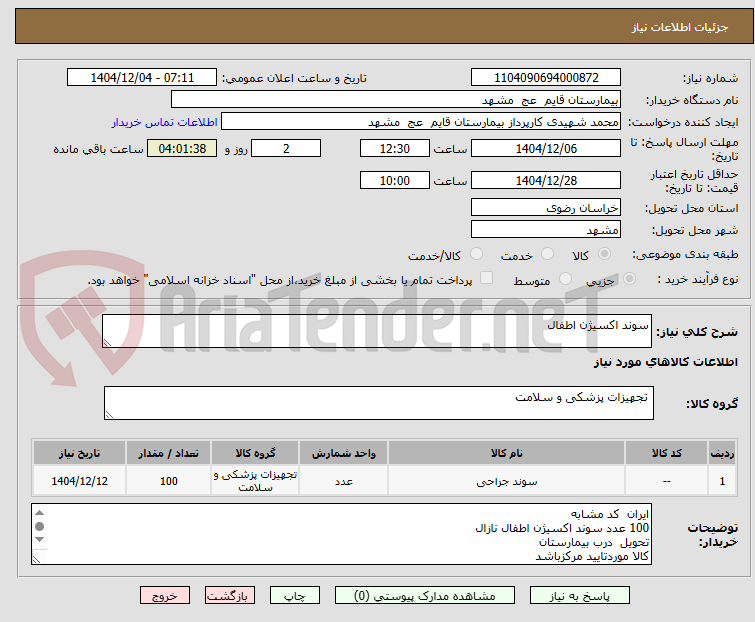Screen dimensions: 755x622
Task: Click the remaining days field showing 2
Action: coord(286,148)
